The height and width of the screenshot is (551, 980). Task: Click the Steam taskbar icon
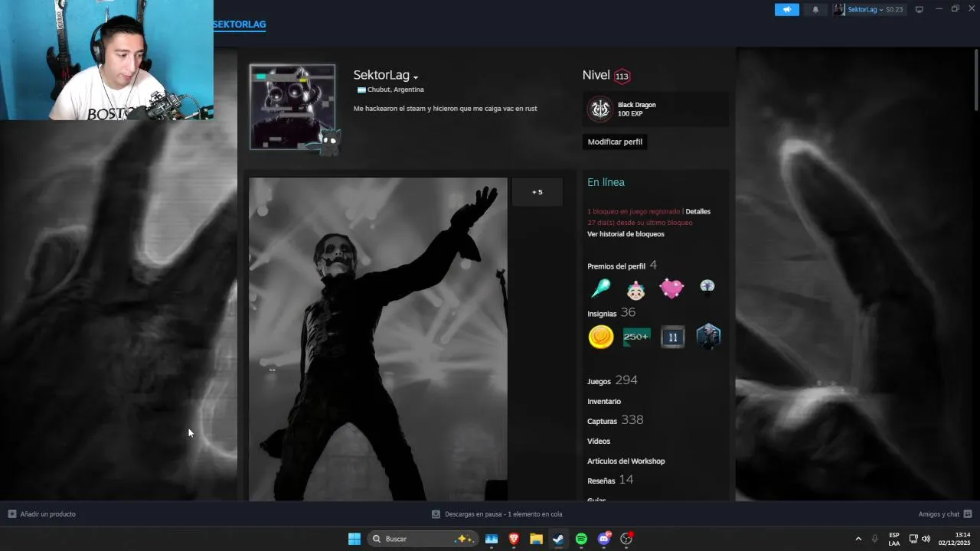[x=559, y=539]
